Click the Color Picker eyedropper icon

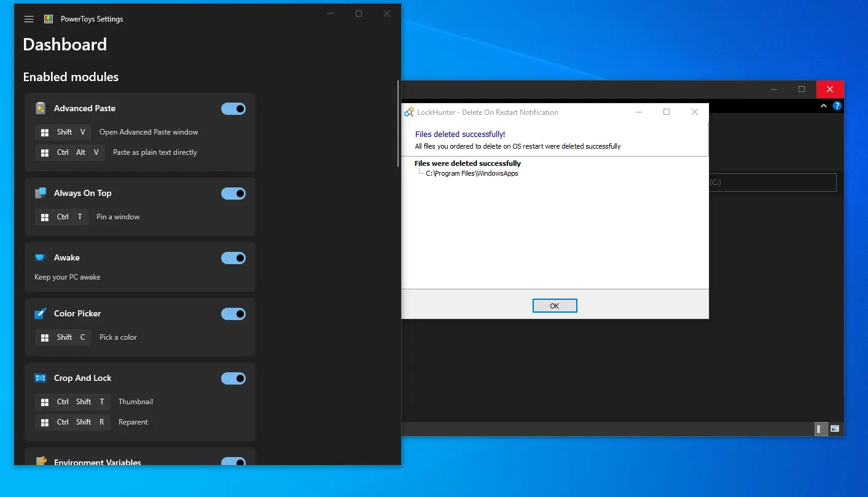(x=41, y=313)
